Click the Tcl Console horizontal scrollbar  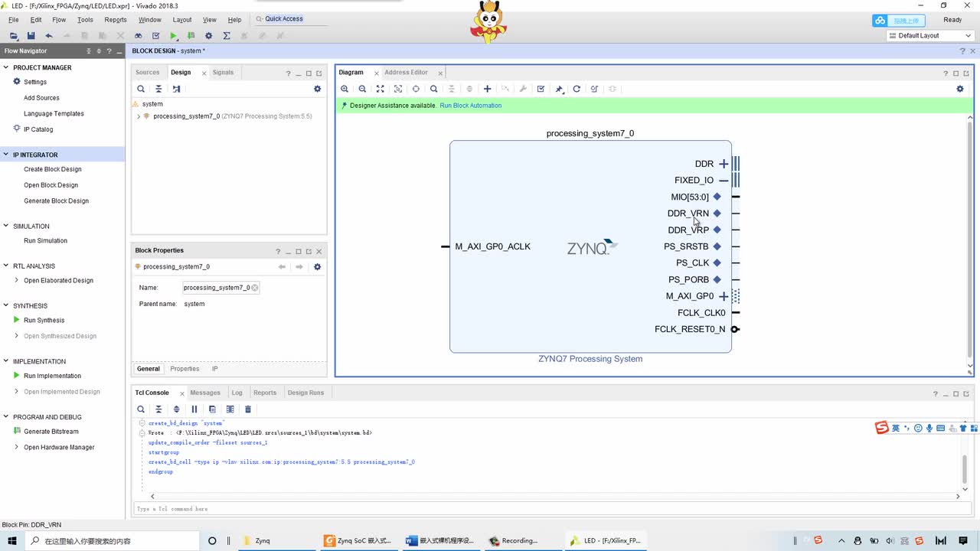[x=554, y=497]
